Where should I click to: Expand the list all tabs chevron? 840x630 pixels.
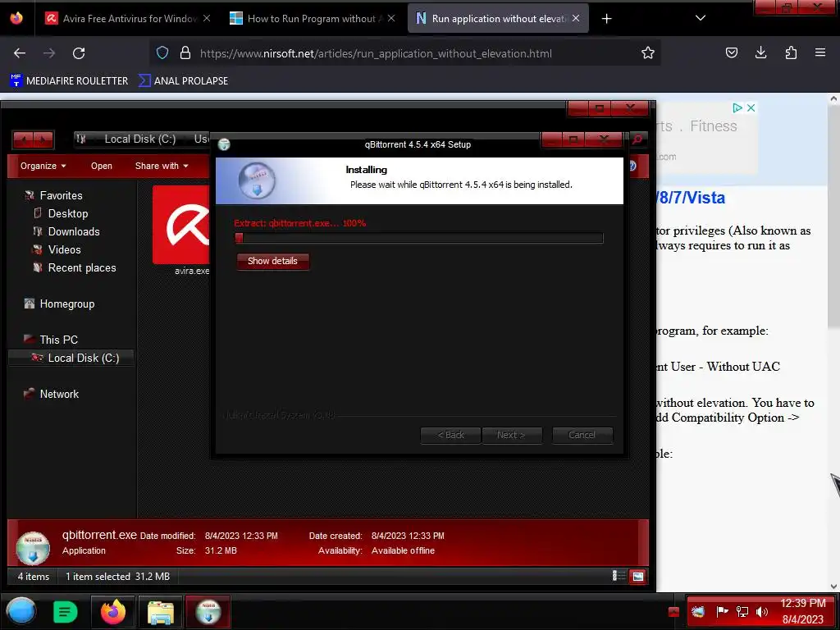701,18
